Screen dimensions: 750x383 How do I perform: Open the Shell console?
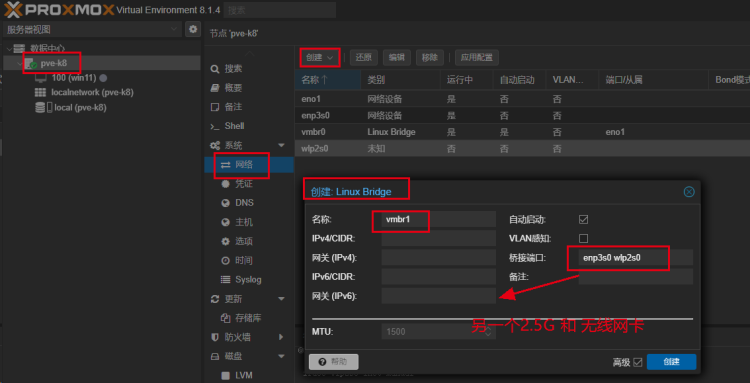coord(234,126)
